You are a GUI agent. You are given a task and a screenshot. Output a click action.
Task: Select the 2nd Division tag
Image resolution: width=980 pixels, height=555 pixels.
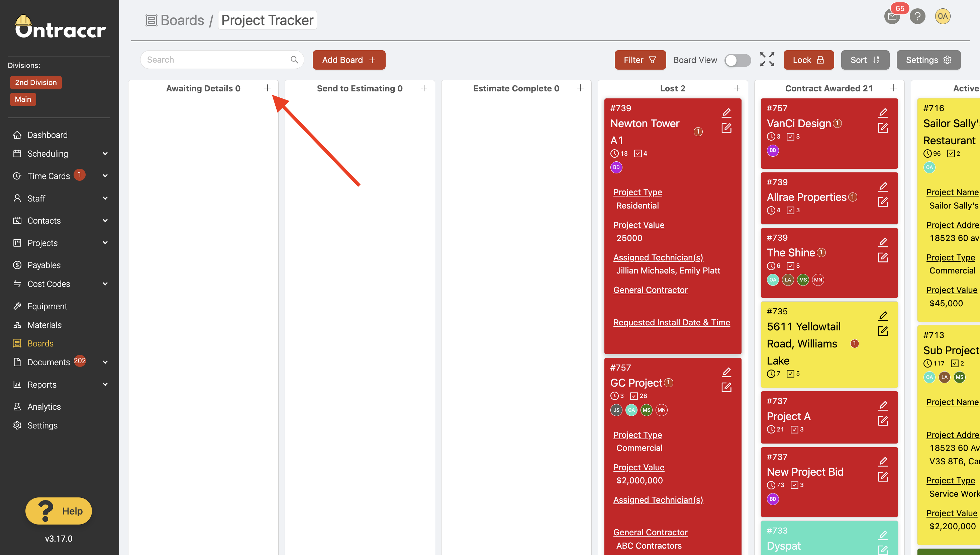point(36,83)
